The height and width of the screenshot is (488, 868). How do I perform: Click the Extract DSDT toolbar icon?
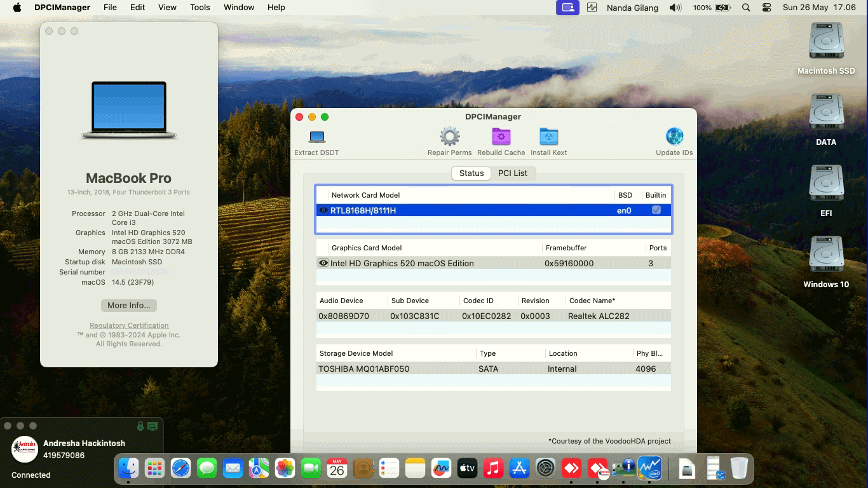pyautogui.click(x=316, y=137)
